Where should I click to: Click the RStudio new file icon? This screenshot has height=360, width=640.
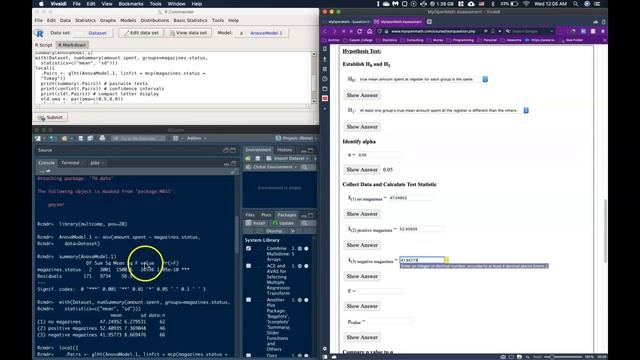pos(38,138)
